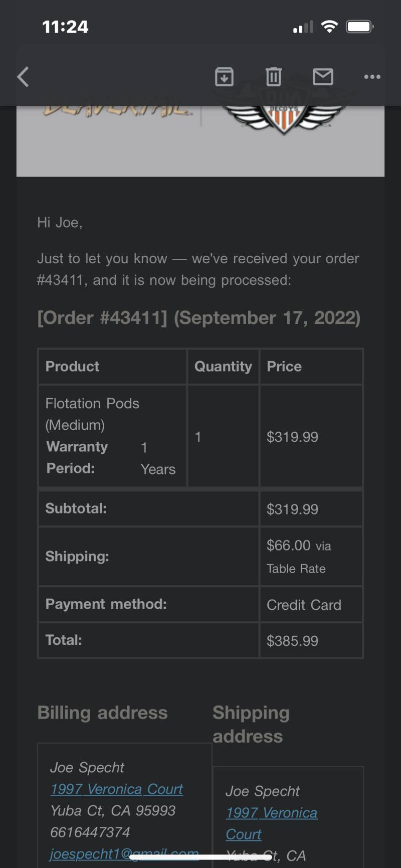This screenshot has height=868, width=401.
Task: Tap the back chevron arrow
Action: (x=23, y=77)
